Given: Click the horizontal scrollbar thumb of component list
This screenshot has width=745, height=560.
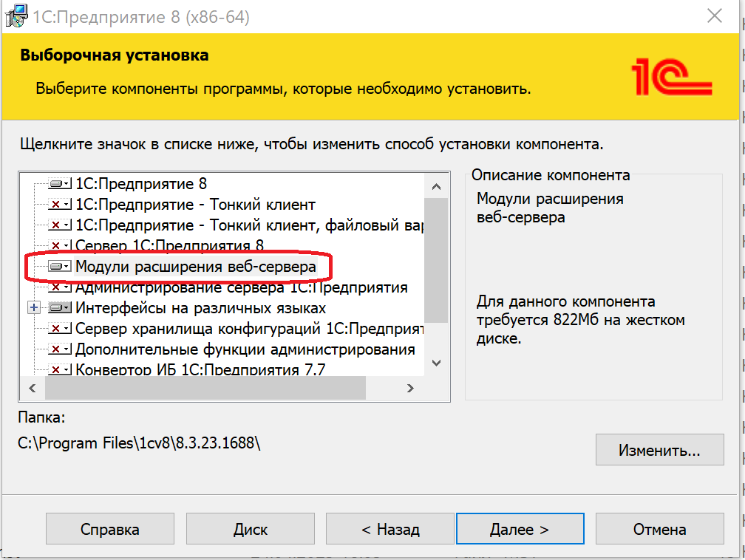Looking at the screenshot, I should (x=205, y=388).
